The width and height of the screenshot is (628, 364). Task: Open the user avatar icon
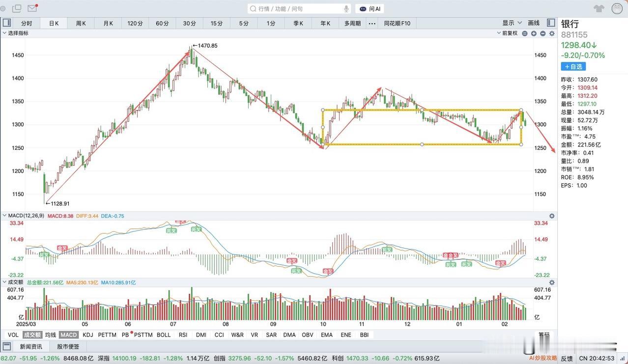(x=617, y=8)
